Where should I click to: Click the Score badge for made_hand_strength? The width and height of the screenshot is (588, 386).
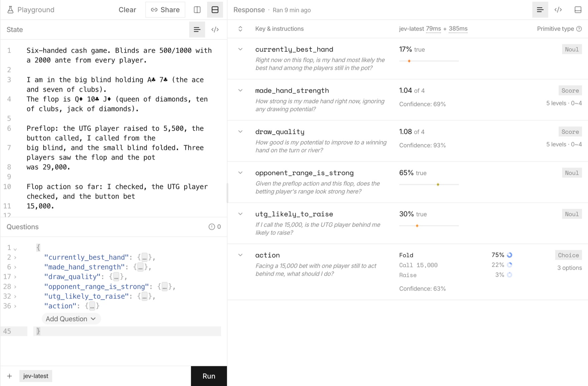pos(570,90)
